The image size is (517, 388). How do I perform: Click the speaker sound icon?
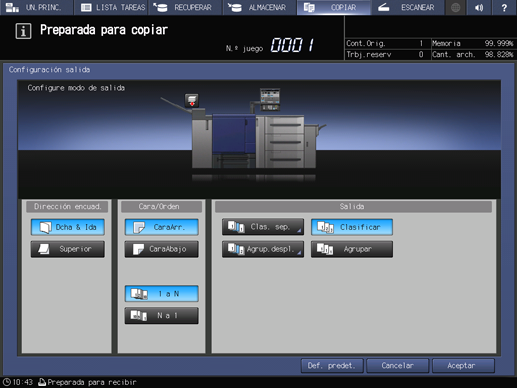tap(479, 7)
